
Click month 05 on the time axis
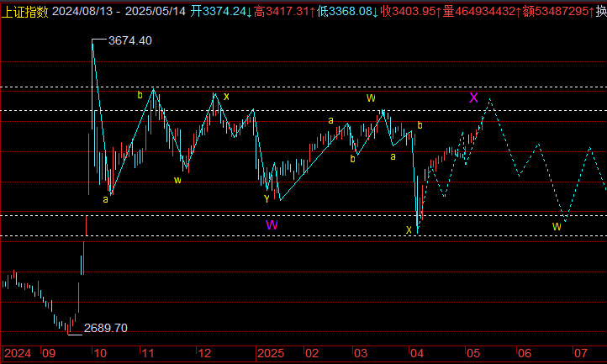click(473, 353)
